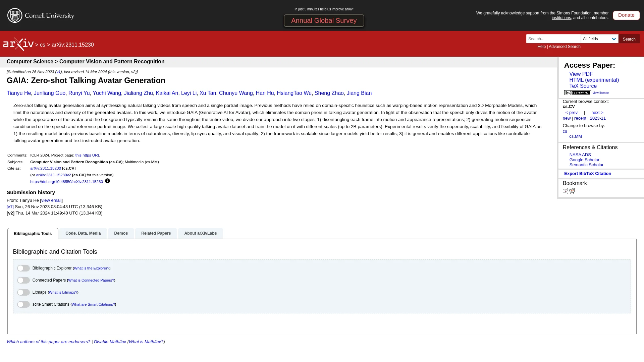The image size is (644, 362).
Task: Click the DOI info circle icon
Action: tap(107, 181)
